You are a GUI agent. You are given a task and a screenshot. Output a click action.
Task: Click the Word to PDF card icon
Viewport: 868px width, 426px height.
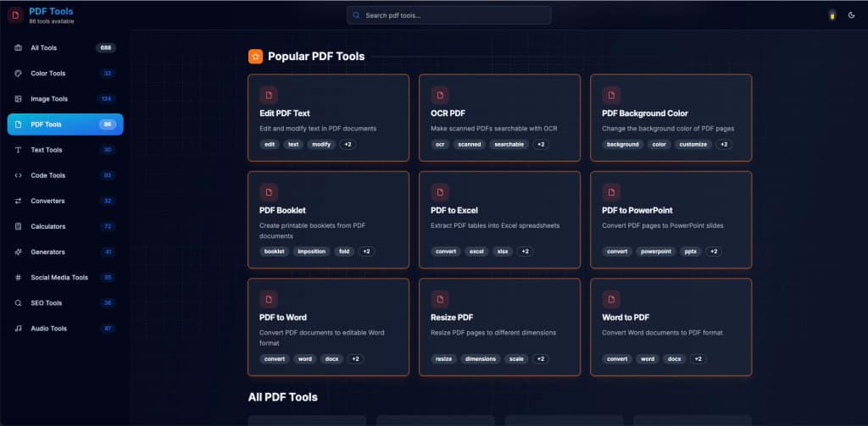click(611, 299)
